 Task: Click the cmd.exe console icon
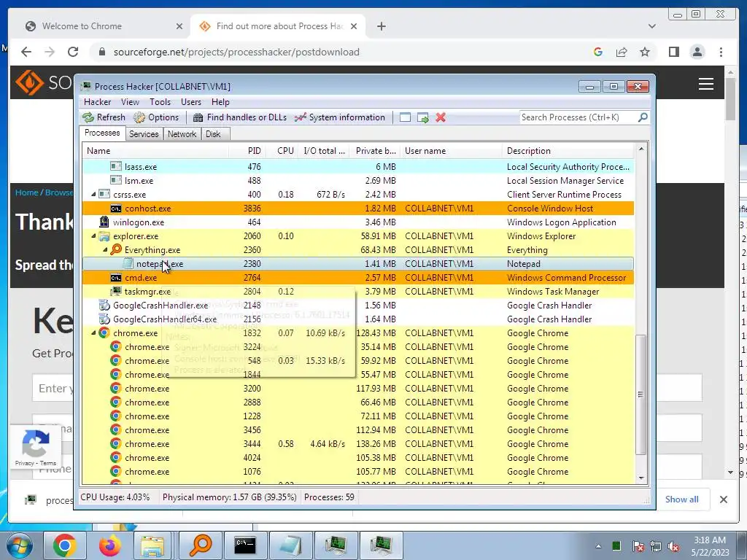(x=116, y=278)
